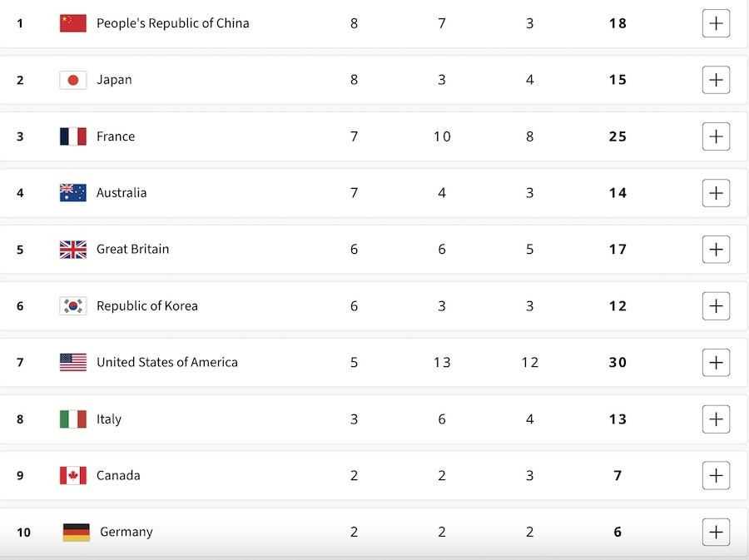The height and width of the screenshot is (560, 749).
Task: Expand Canada medal details
Action: coord(716,476)
